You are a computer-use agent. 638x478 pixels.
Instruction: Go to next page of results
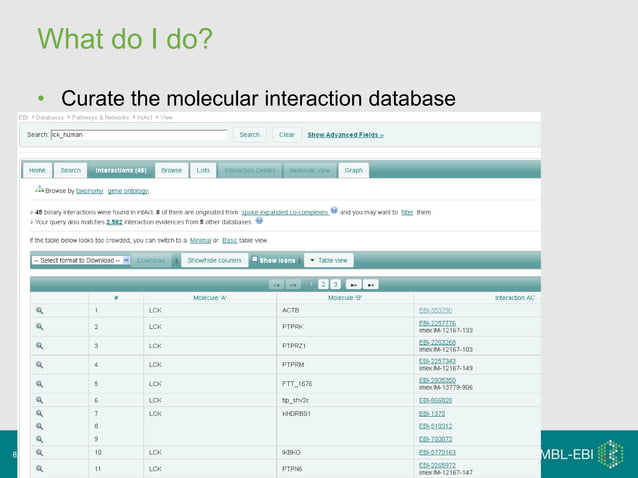(353, 284)
